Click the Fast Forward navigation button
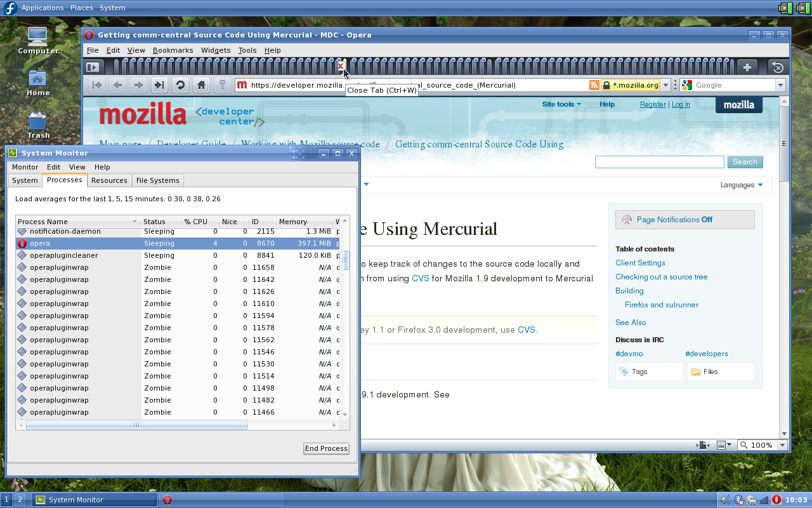812x508 pixels. (159, 85)
